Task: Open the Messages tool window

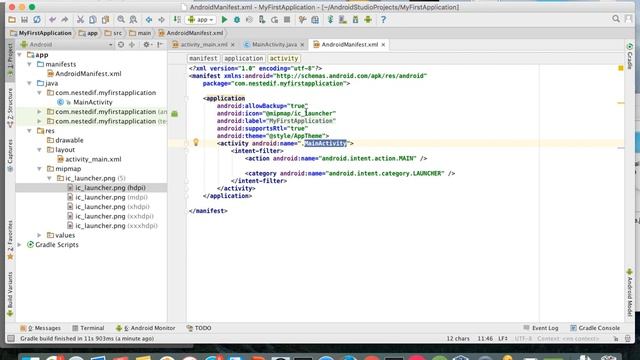Action: pyautogui.click(x=40, y=328)
